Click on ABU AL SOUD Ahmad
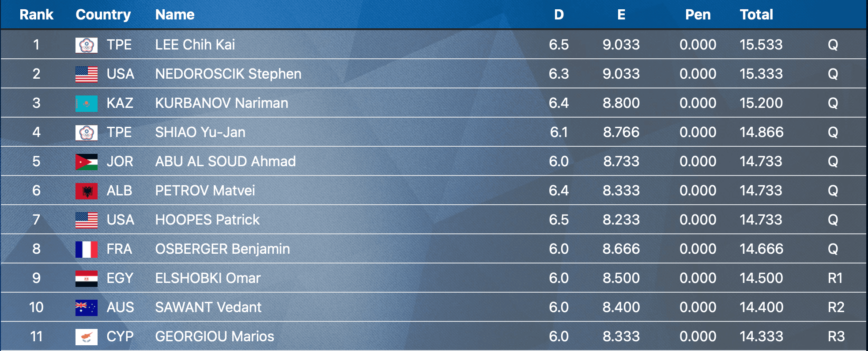 225,161
